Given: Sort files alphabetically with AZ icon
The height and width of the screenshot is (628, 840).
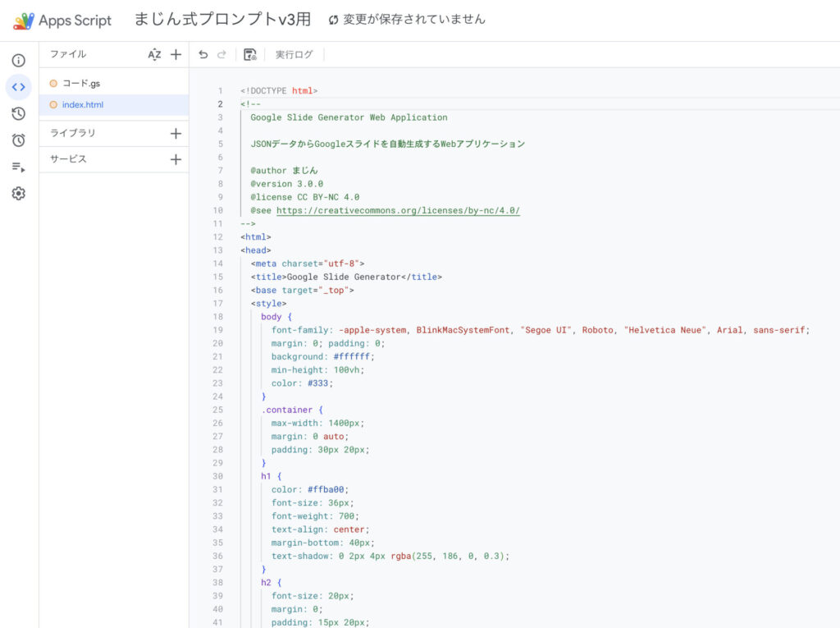Looking at the screenshot, I should [154, 55].
